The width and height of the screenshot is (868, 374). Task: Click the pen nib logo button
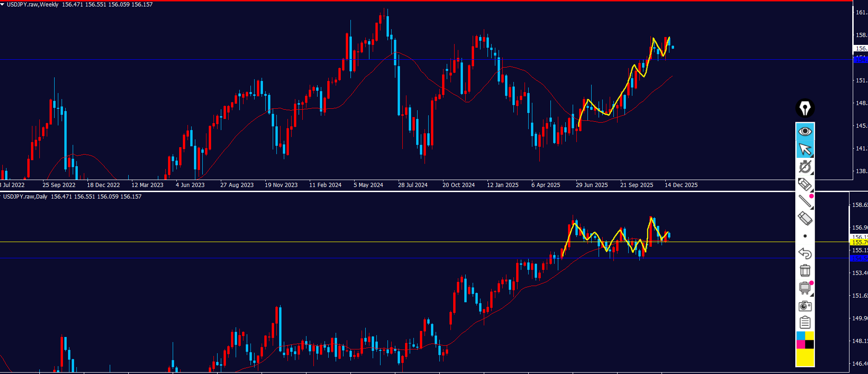[805, 108]
